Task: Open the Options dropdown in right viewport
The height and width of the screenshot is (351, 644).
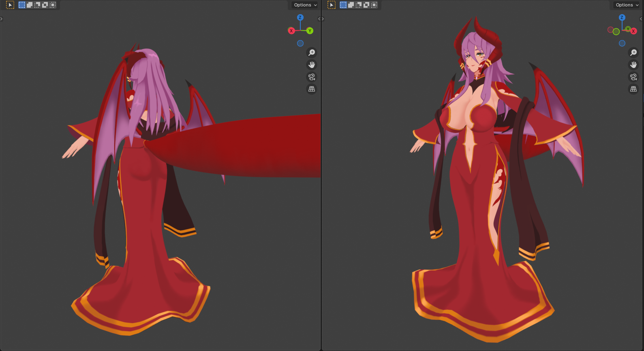Action: [x=627, y=5]
